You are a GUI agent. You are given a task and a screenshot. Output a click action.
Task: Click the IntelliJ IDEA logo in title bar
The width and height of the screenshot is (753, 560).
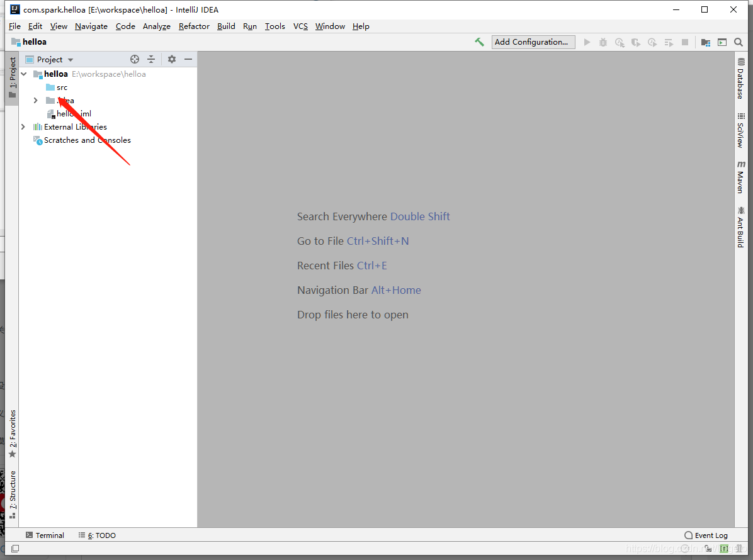tap(15, 9)
